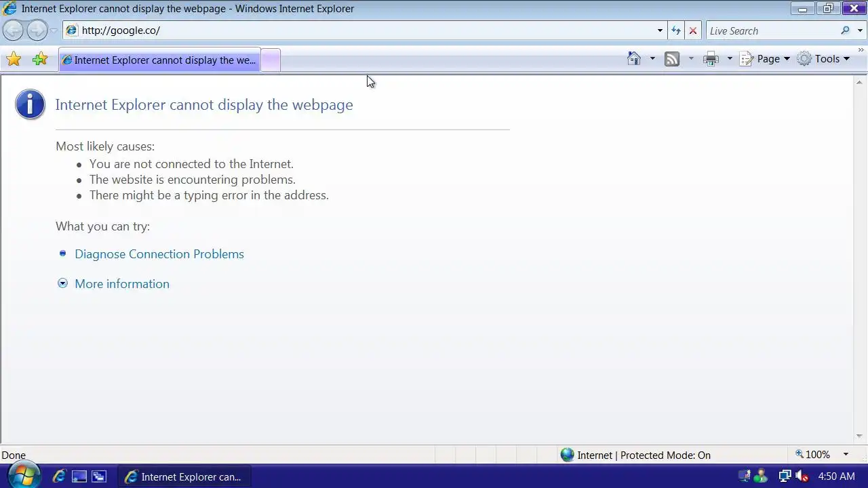Click the Add to Favorites star-plus icon

(40, 59)
